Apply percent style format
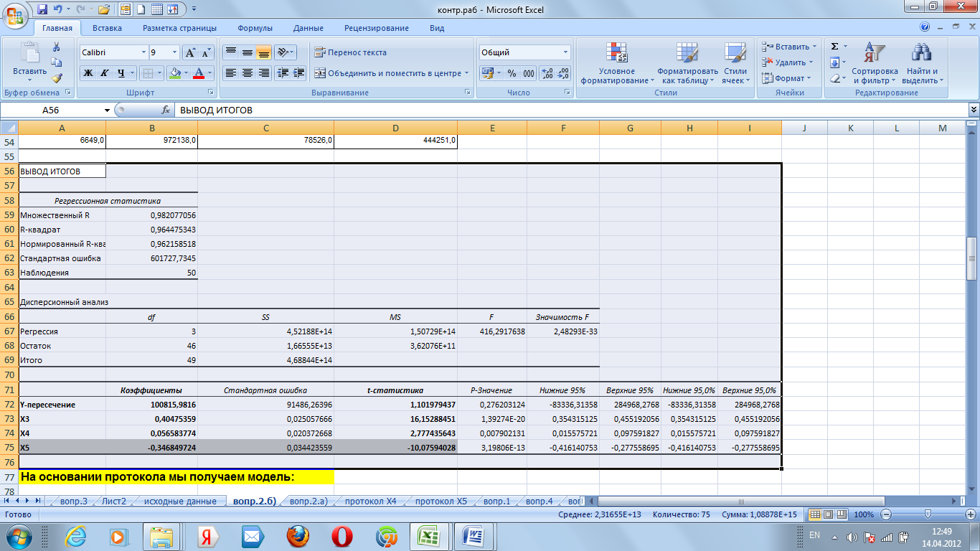980x551 pixels. [x=512, y=73]
